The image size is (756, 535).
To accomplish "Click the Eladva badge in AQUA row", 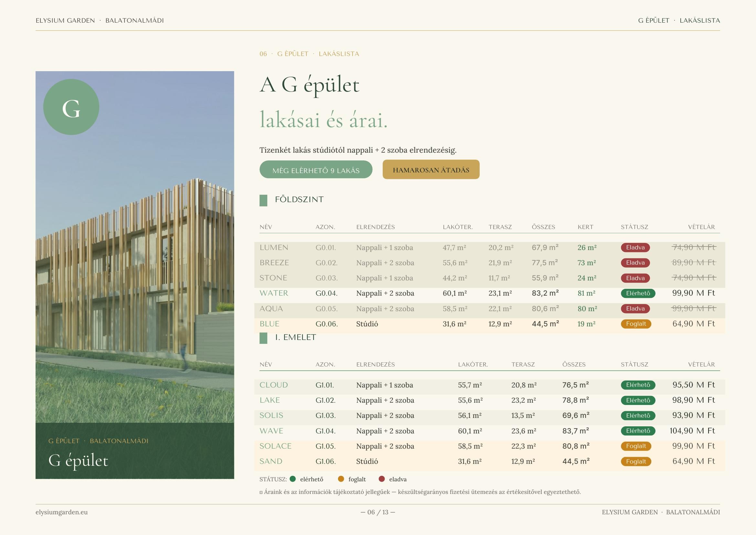I will 635,309.
